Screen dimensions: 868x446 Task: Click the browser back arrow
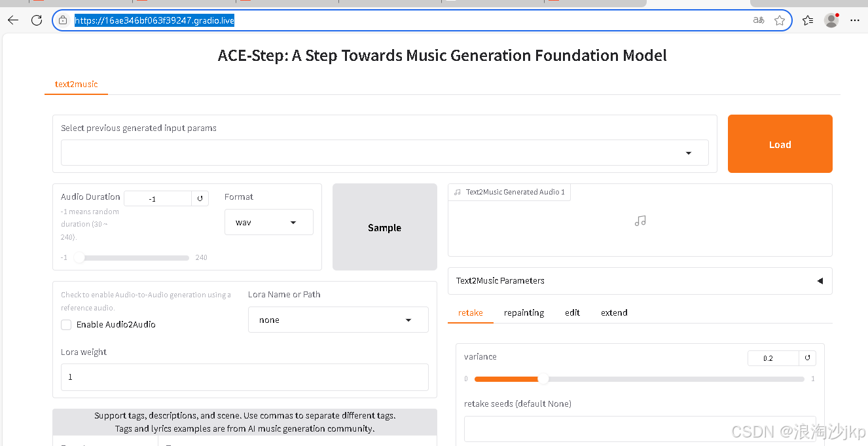point(13,20)
